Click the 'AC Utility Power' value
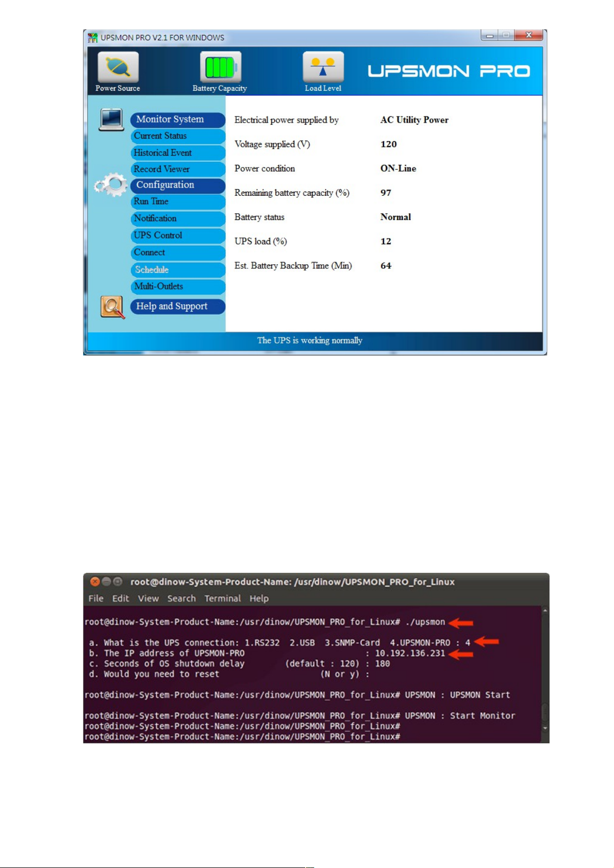The height and width of the screenshot is (868, 614). 414,120
